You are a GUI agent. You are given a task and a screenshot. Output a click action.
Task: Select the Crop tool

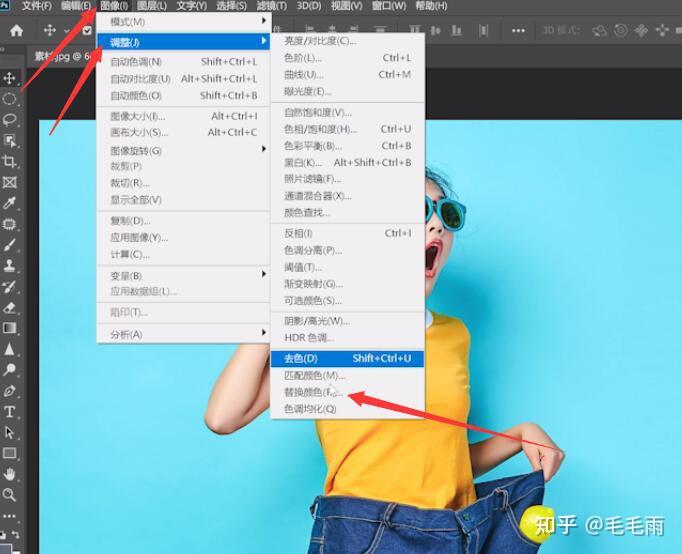point(10,161)
